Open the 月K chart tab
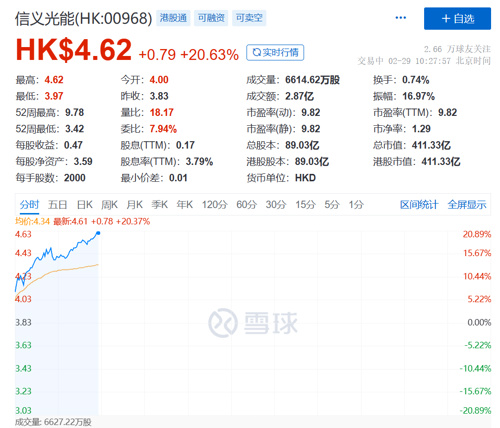The image size is (500, 428). [x=134, y=204]
